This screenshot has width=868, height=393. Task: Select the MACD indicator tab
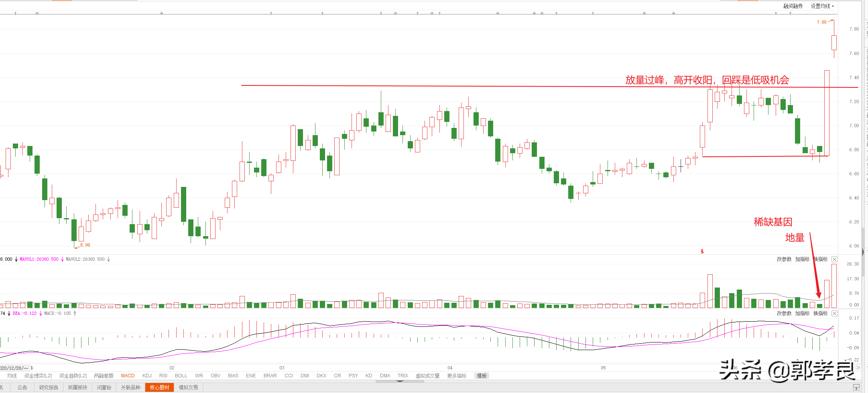click(128, 376)
